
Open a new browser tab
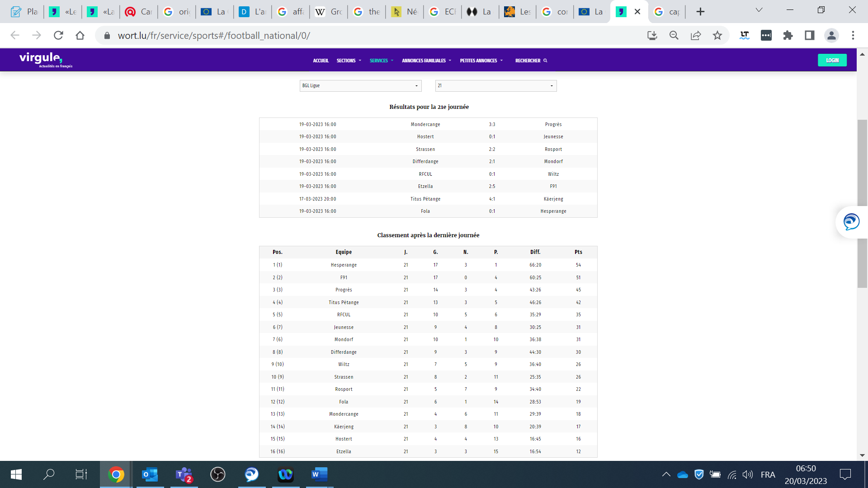700,12
